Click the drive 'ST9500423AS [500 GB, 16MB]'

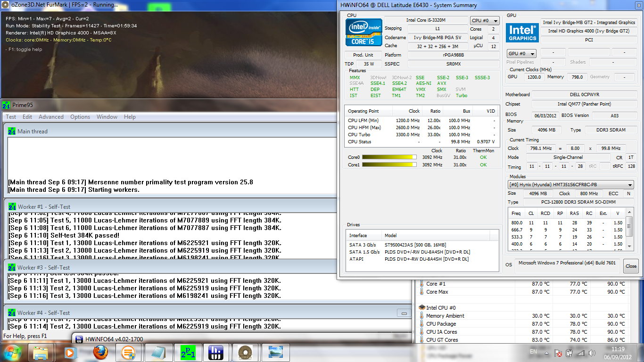(415, 245)
